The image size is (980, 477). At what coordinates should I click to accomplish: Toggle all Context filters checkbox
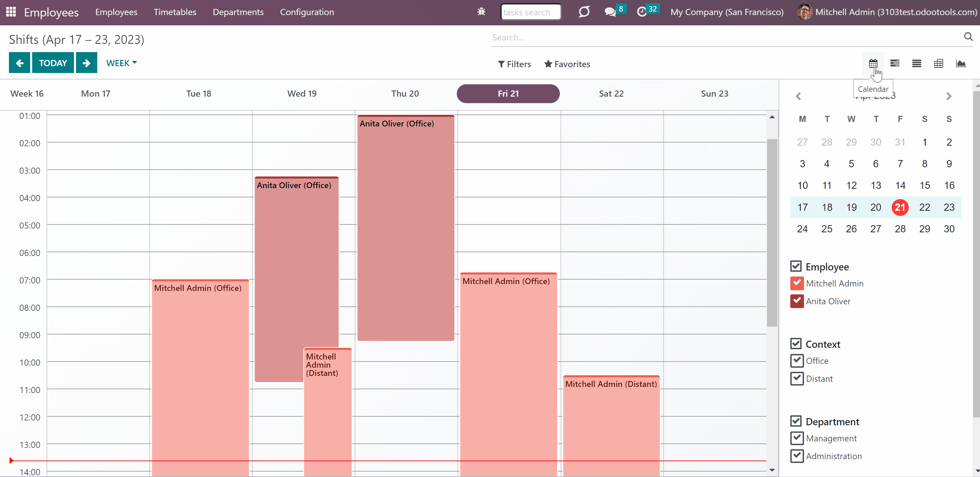click(796, 343)
